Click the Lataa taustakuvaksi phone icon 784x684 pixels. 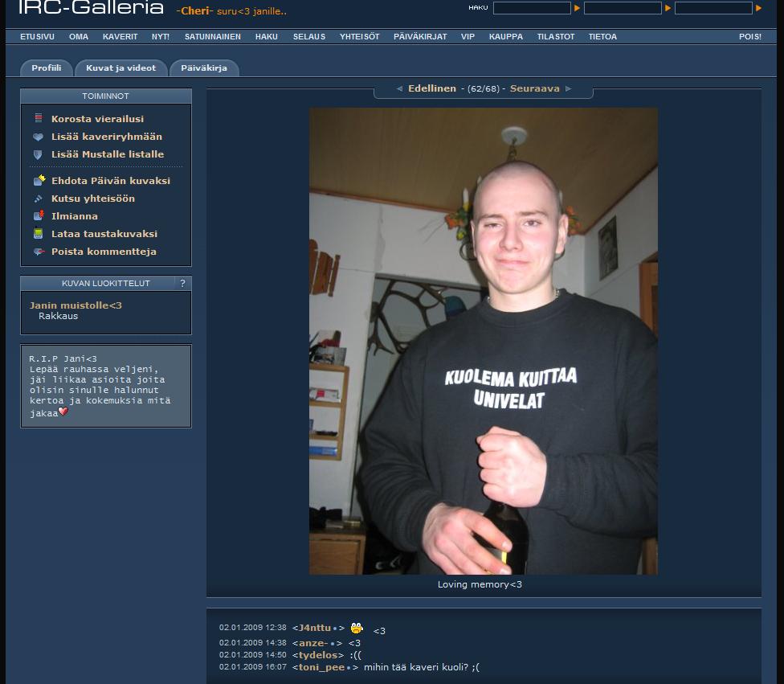pyautogui.click(x=38, y=234)
